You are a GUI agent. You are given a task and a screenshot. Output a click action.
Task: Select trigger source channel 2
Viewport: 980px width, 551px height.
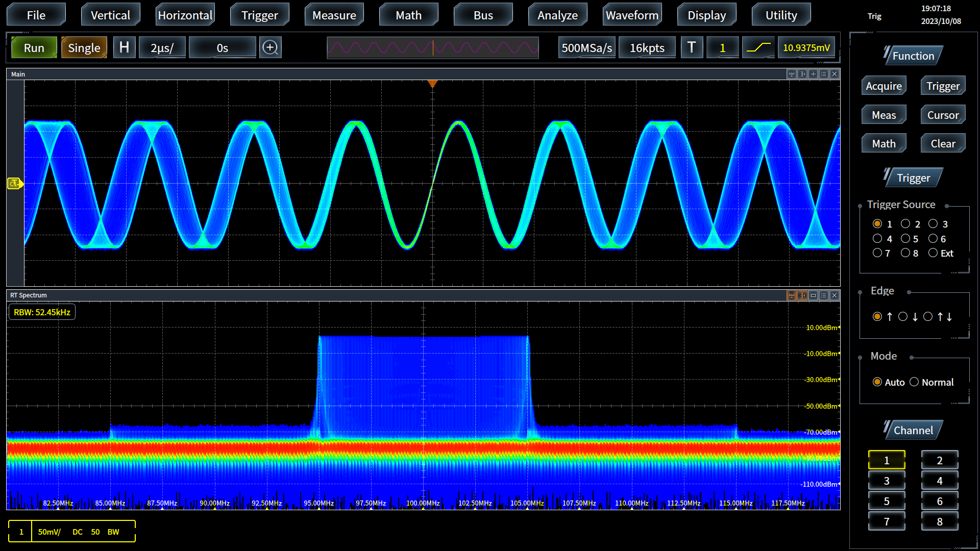click(x=905, y=224)
